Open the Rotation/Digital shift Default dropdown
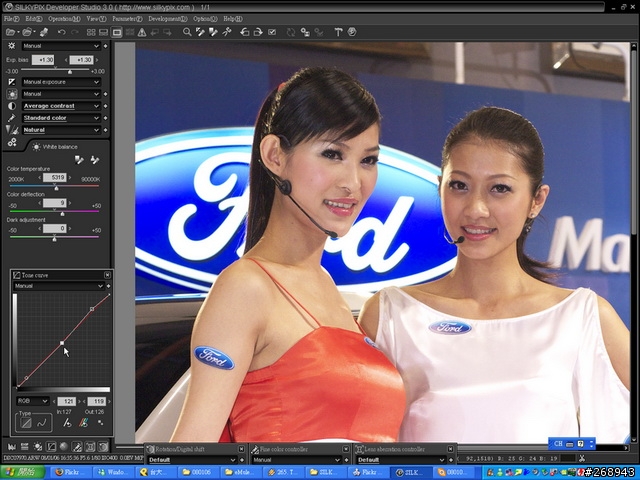640x480 pixels. [192, 460]
